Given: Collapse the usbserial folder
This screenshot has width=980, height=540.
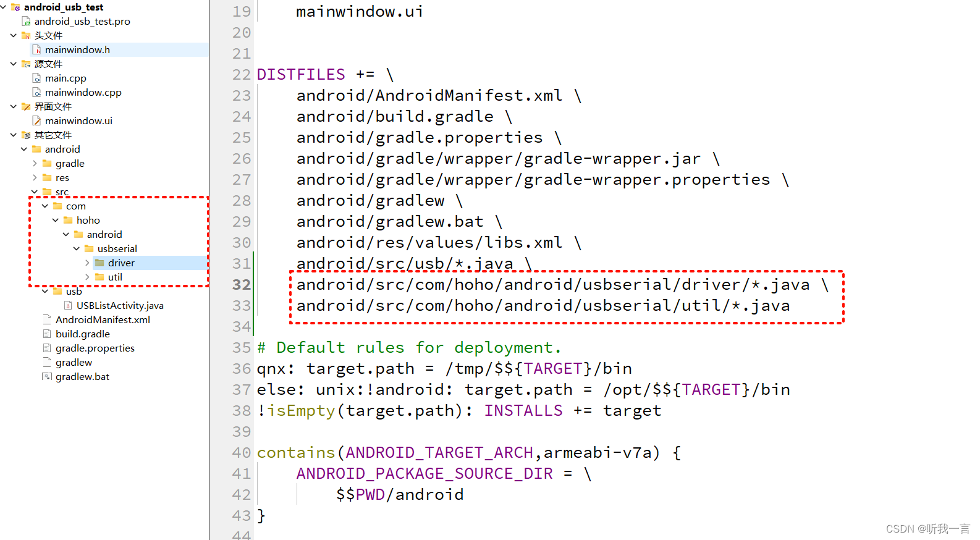Looking at the screenshot, I should [77, 248].
